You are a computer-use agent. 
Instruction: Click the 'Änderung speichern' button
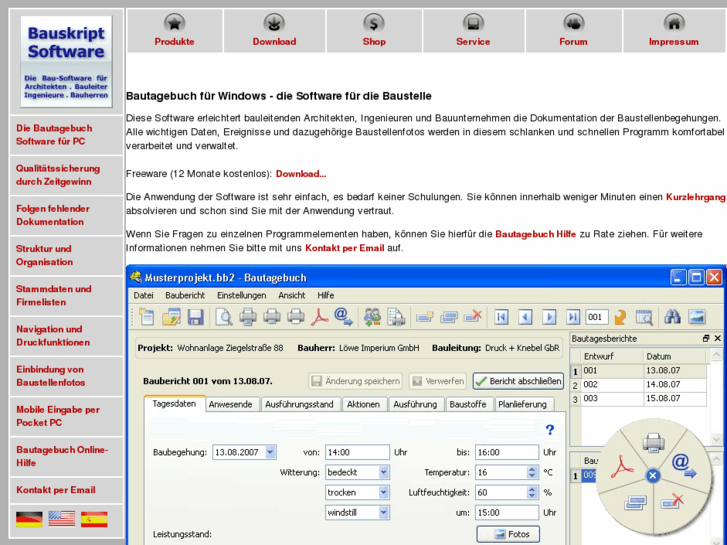click(356, 381)
